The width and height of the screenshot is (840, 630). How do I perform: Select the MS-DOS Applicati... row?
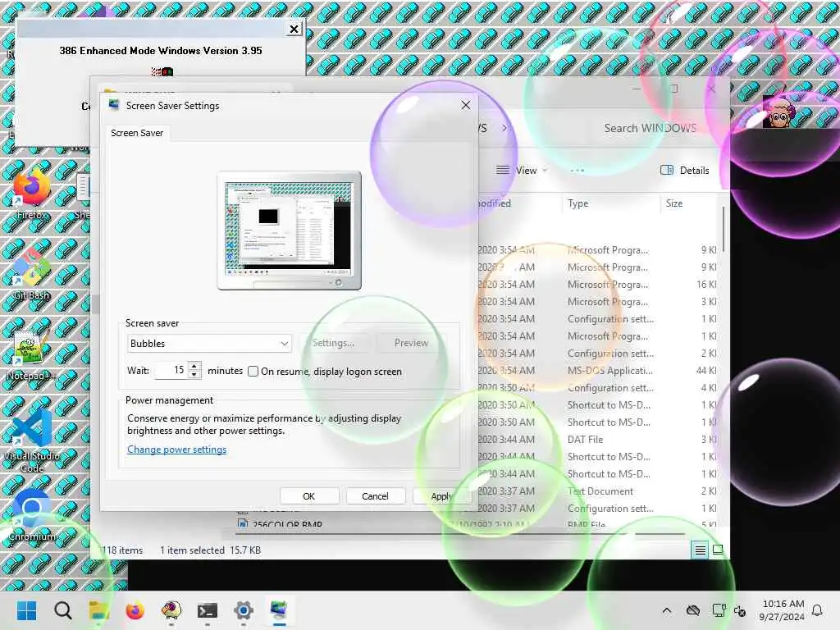tap(597, 370)
